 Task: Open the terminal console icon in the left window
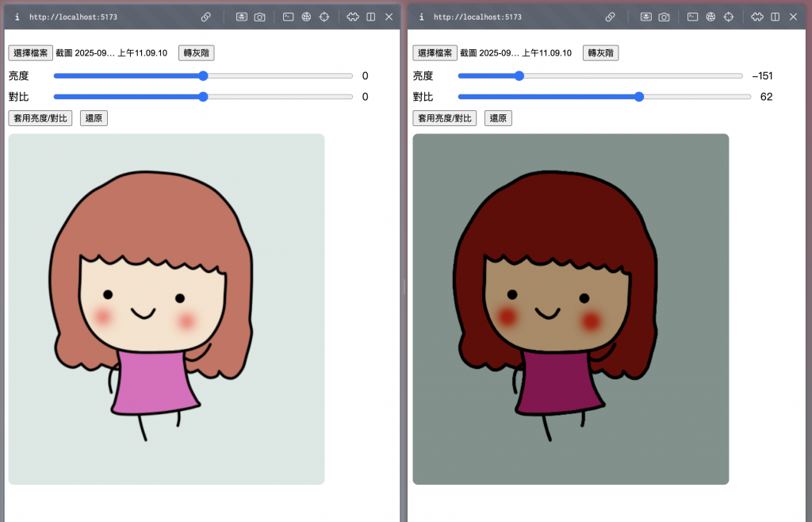[x=289, y=17]
